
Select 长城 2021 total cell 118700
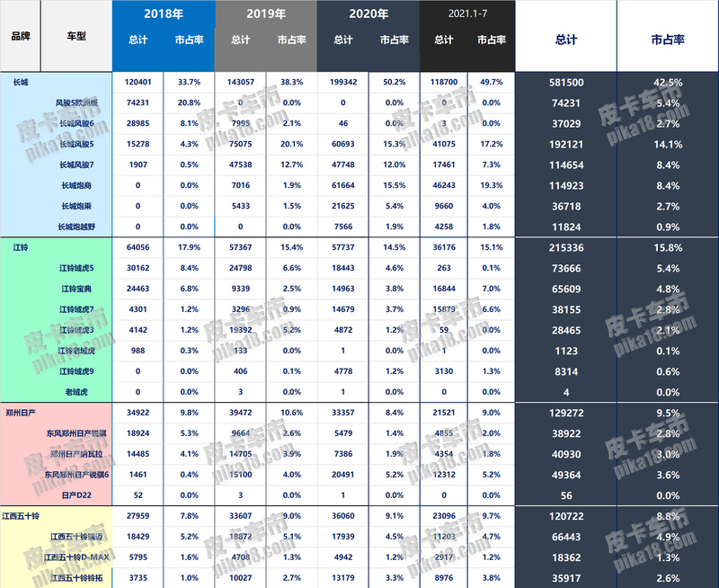[444, 82]
